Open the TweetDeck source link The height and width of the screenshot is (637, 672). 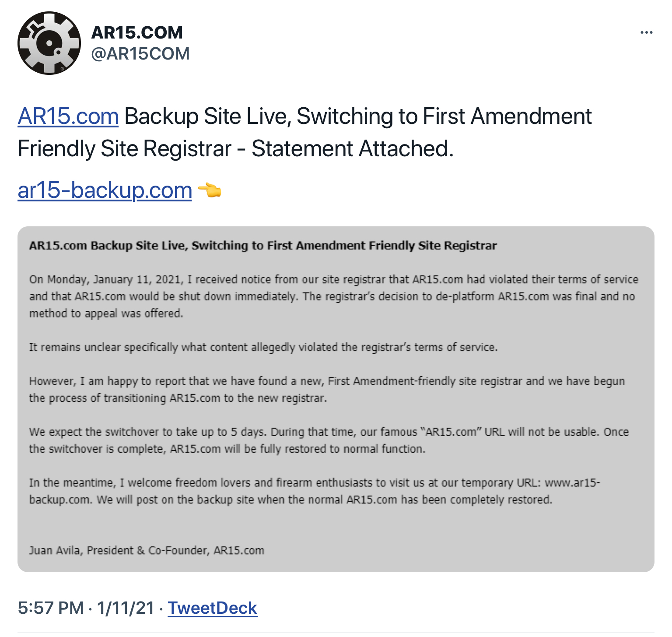[213, 608]
